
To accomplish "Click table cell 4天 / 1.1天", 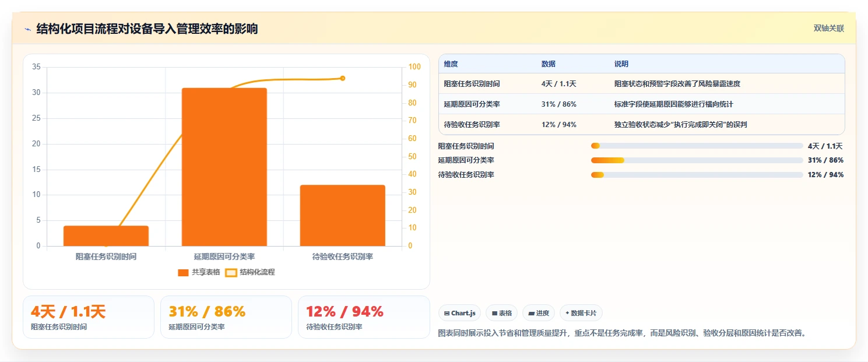I will (x=559, y=84).
